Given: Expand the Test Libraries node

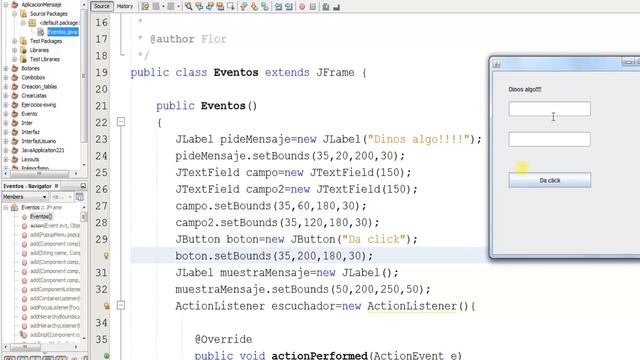Looking at the screenshot, I should point(14,59).
